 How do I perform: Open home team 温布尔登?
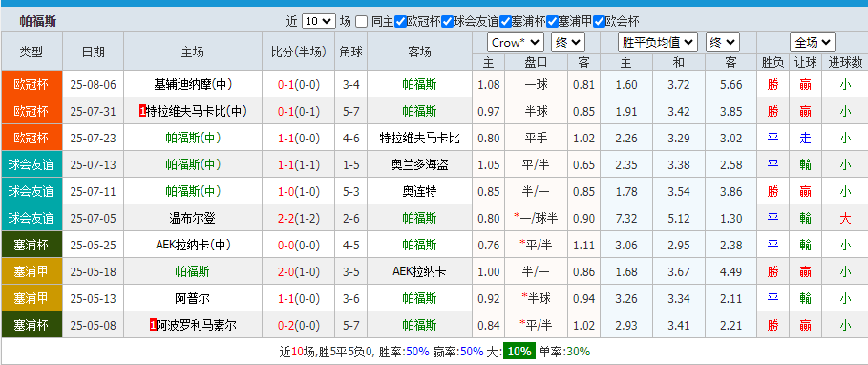193,218
